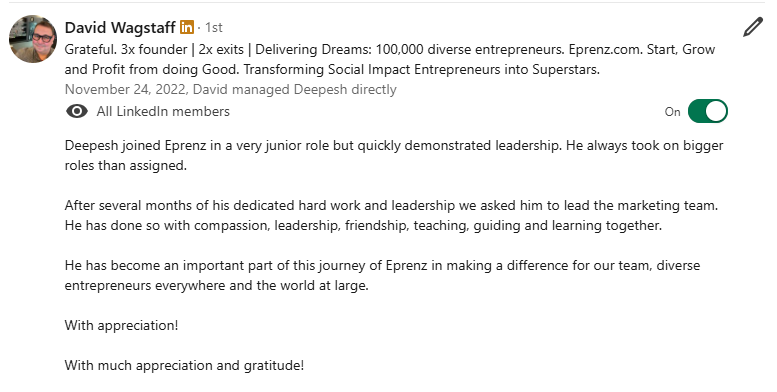Click the "1st" connection degree indicator
Screen dimensions: 777x392
point(214,27)
